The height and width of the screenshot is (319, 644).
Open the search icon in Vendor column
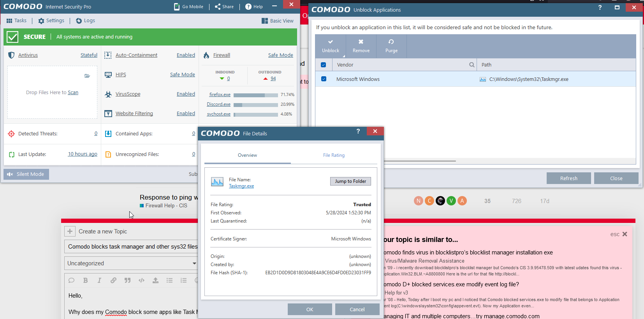coord(472,65)
